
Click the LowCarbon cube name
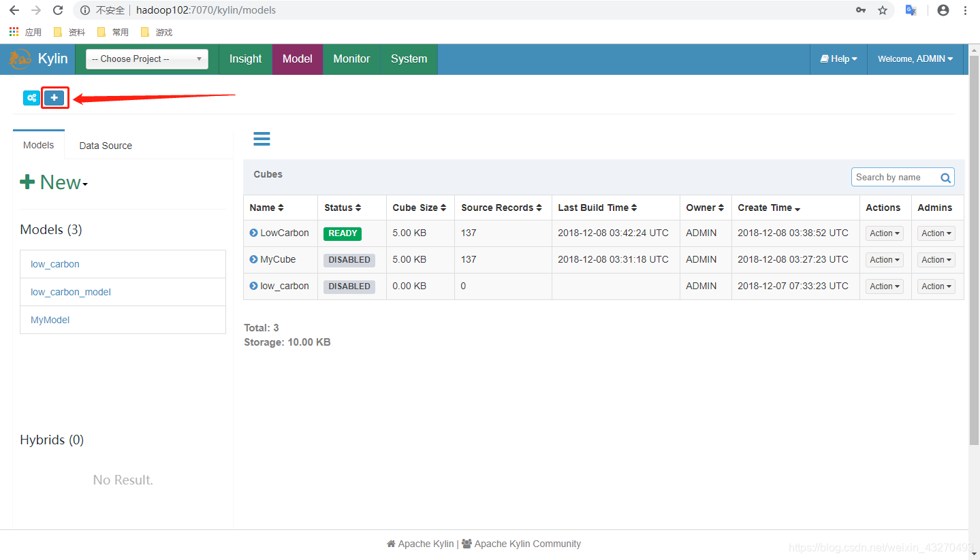285,233
